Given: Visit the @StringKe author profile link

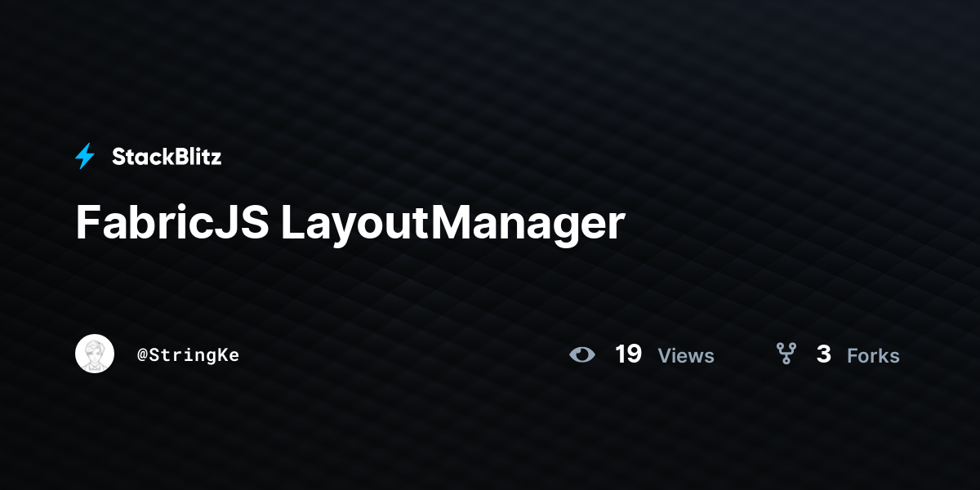Looking at the screenshot, I should pyautogui.click(x=188, y=355).
